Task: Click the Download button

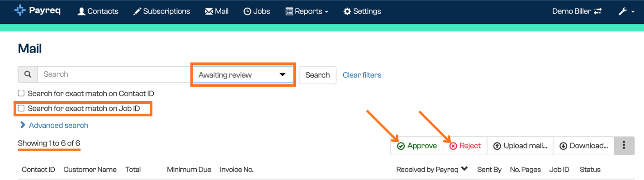Action: (583, 146)
